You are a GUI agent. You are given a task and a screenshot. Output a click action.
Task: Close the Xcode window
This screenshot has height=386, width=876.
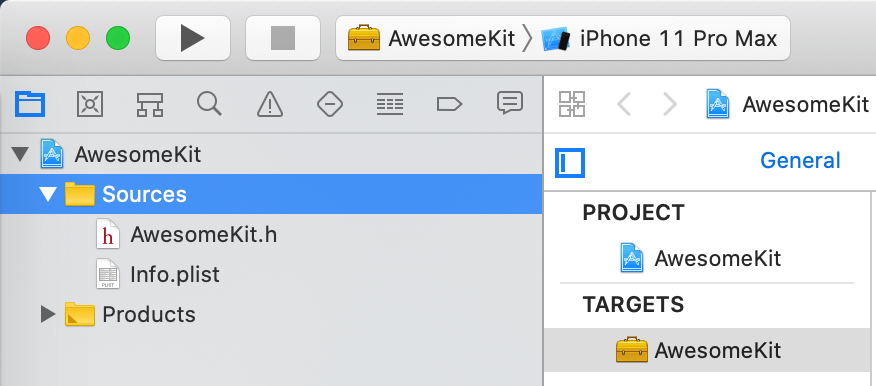coord(38,38)
